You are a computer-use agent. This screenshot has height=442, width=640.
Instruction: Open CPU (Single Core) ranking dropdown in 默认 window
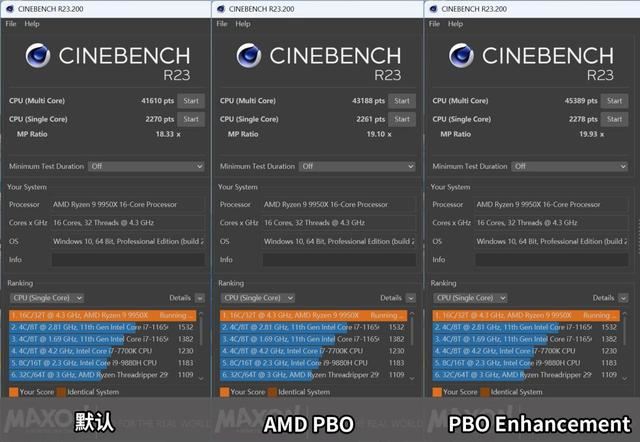[47, 298]
